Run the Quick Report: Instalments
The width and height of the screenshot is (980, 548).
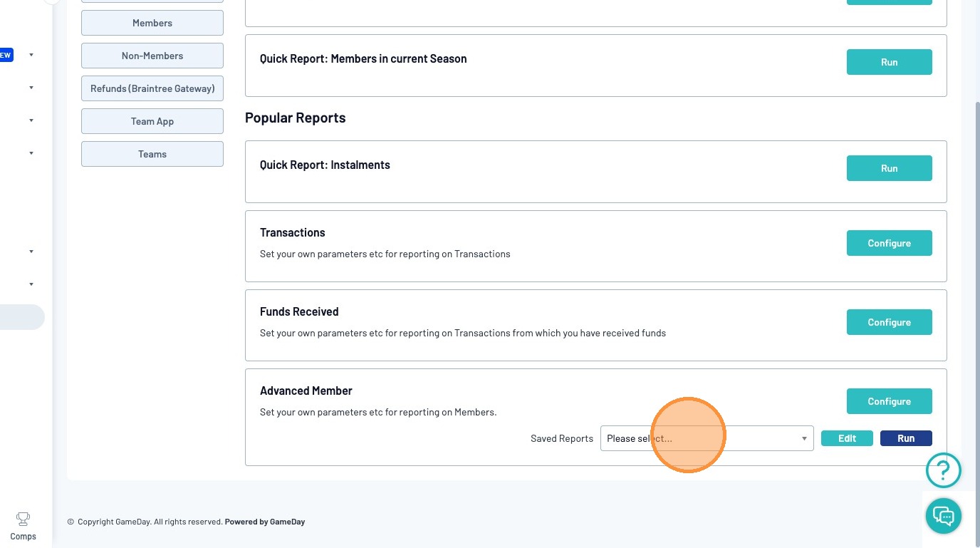coord(889,168)
